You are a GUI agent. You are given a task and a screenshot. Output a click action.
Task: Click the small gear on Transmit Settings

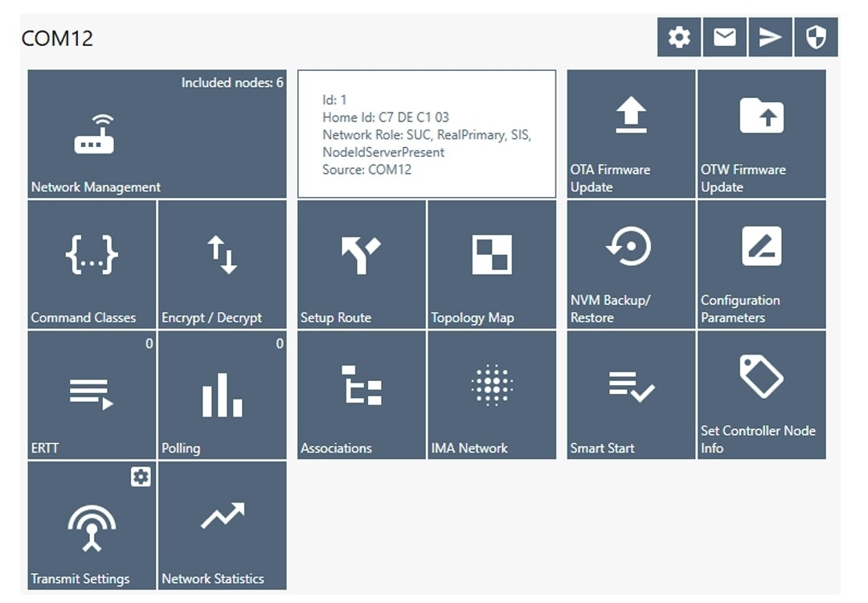pos(141,477)
